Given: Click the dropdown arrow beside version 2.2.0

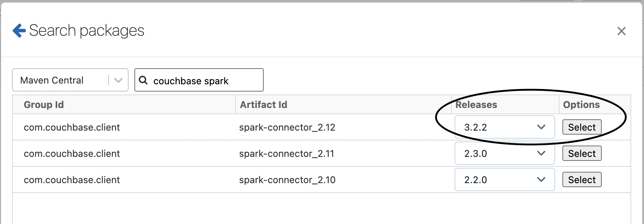Looking at the screenshot, I should (541, 179).
